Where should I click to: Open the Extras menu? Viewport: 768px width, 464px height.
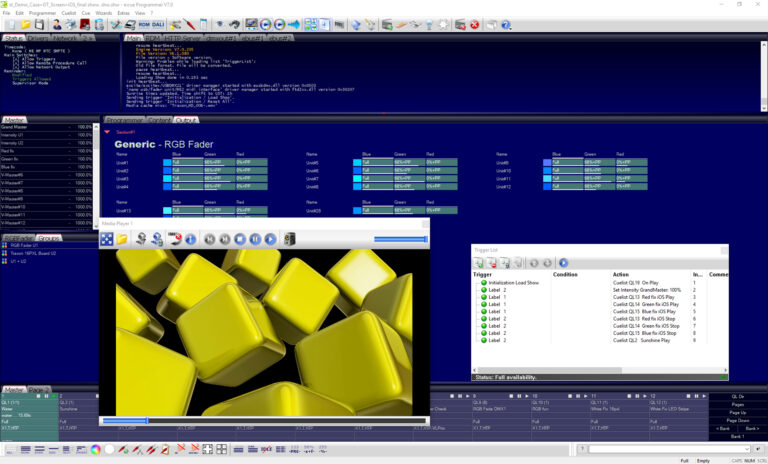123,13
